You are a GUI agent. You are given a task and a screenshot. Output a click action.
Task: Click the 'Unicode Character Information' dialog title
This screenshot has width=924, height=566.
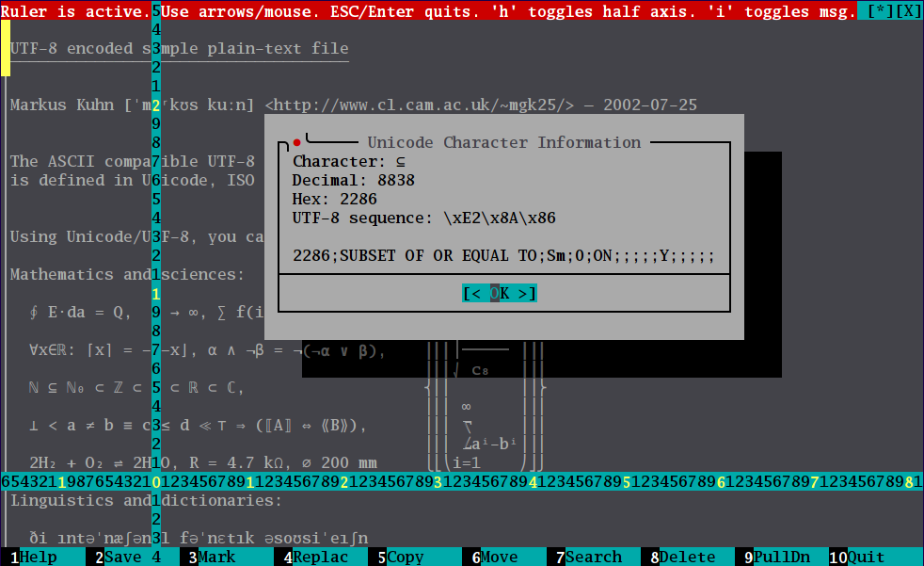click(x=503, y=143)
